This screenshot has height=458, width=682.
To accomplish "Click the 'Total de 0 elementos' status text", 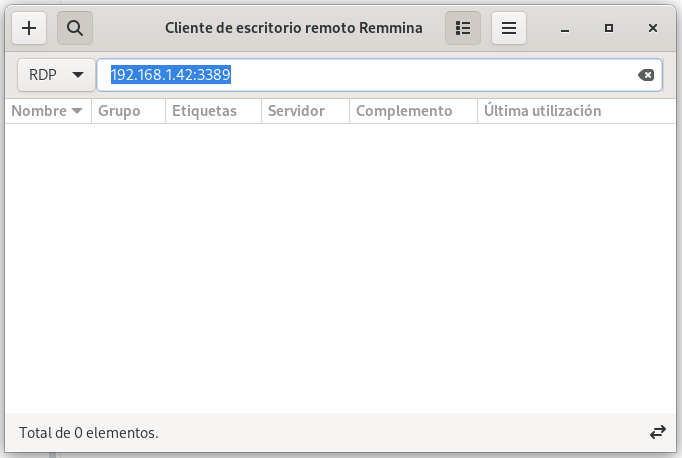I will [x=89, y=433].
